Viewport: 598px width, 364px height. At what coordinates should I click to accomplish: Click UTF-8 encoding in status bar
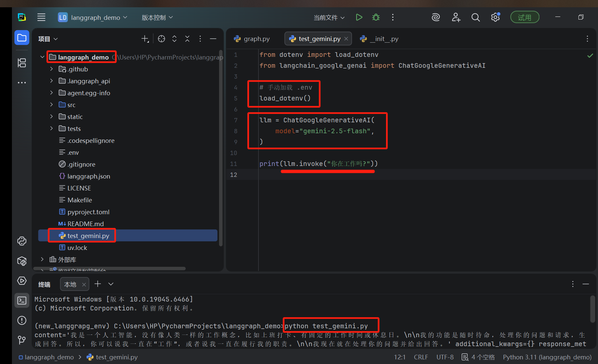[445, 357]
